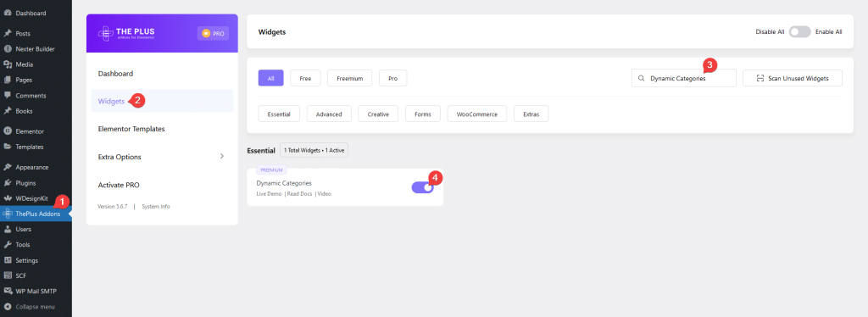Click the Media icon in admin menu
This screenshot has height=317, width=868.
click(8, 64)
